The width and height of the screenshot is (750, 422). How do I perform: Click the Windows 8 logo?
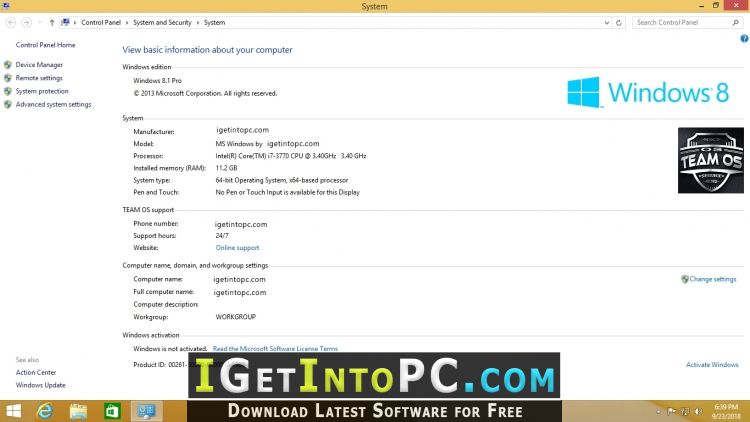click(x=648, y=92)
